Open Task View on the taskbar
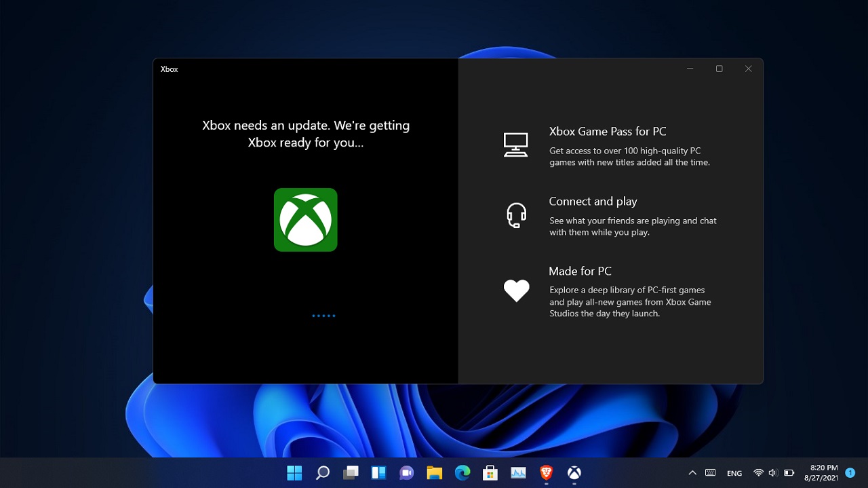This screenshot has width=868, height=488. (351, 473)
